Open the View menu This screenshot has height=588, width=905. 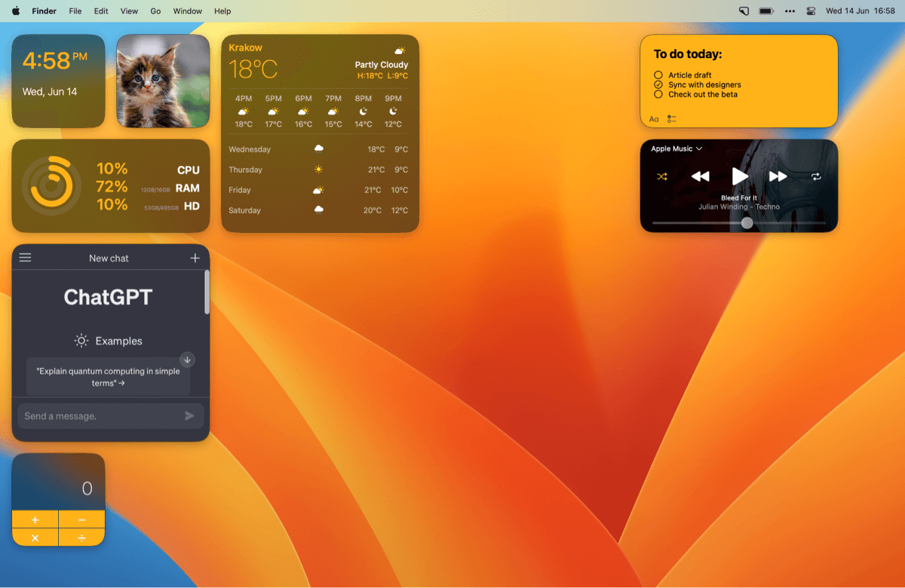coord(129,11)
